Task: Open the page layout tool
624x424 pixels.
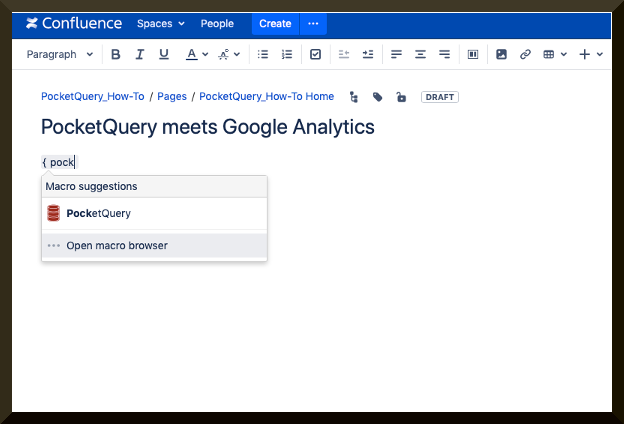Action: 473,54
